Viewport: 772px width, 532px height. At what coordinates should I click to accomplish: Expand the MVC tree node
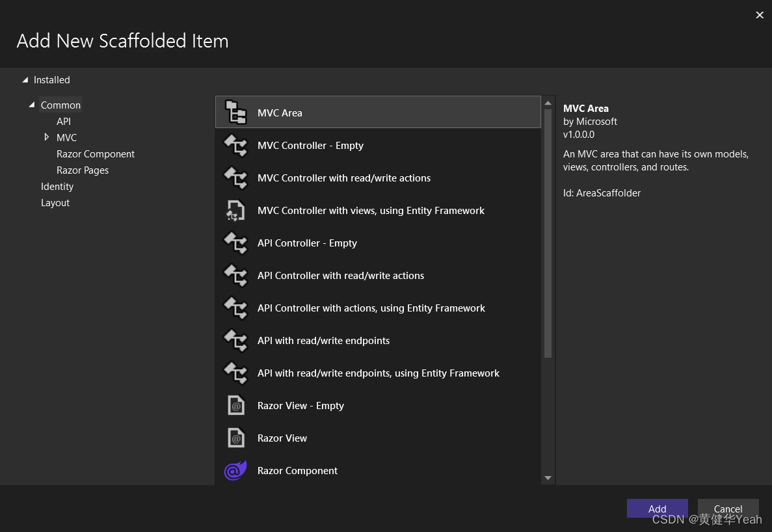pyautogui.click(x=46, y=137)
